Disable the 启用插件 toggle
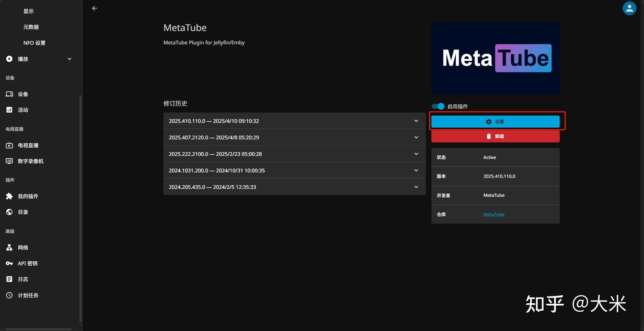The height and width of the screenshot is (331, 644). 437,106
